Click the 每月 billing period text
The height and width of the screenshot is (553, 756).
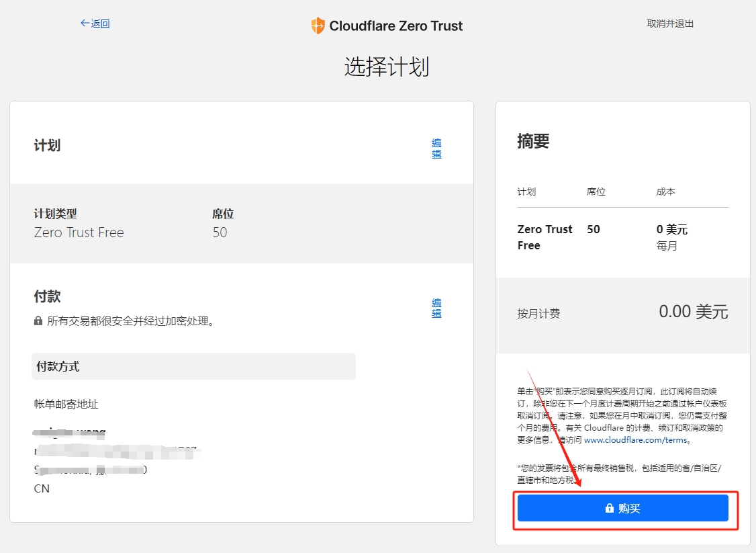667,246
